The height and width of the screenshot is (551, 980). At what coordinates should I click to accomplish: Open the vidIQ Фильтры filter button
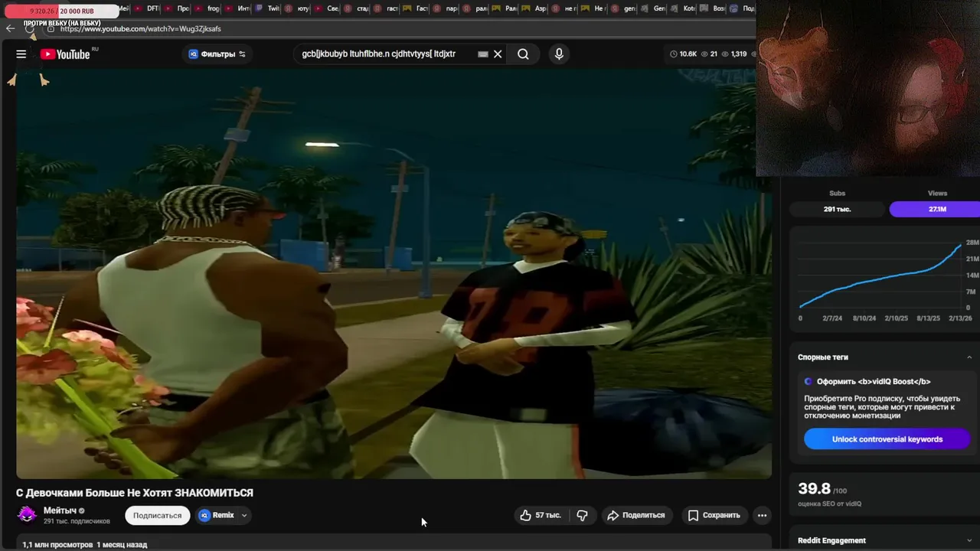(217, 54)
